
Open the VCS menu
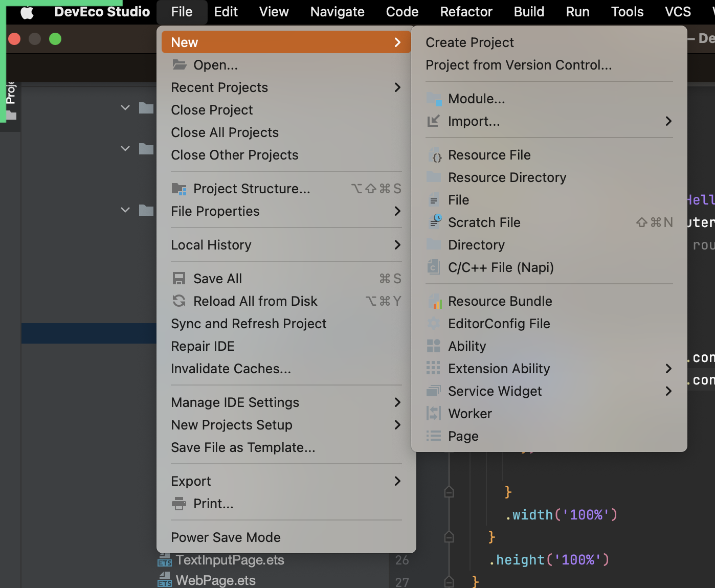[x=678, y=12]
